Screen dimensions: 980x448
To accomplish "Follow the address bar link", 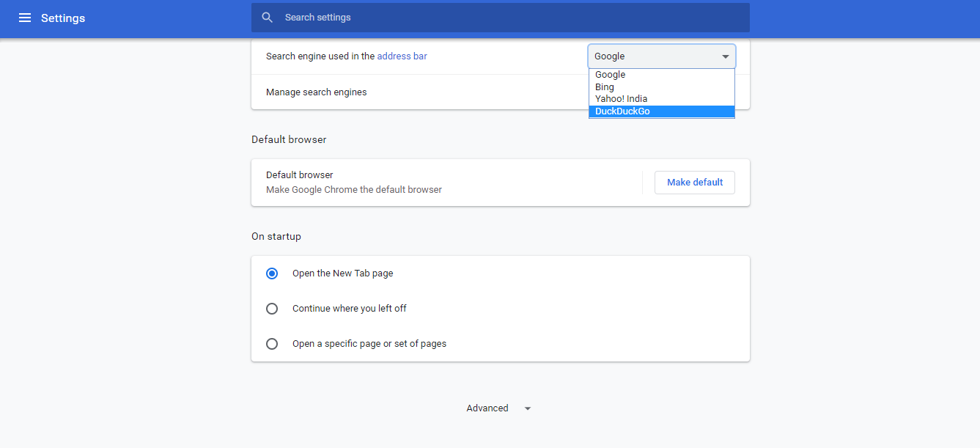I will tap(402, 56).
